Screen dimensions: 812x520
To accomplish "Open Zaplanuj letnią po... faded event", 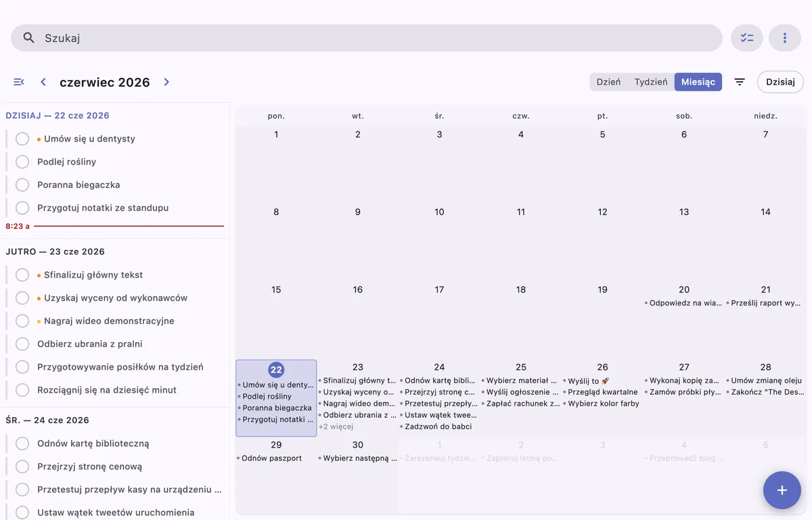I will click(x=520, y=458).
